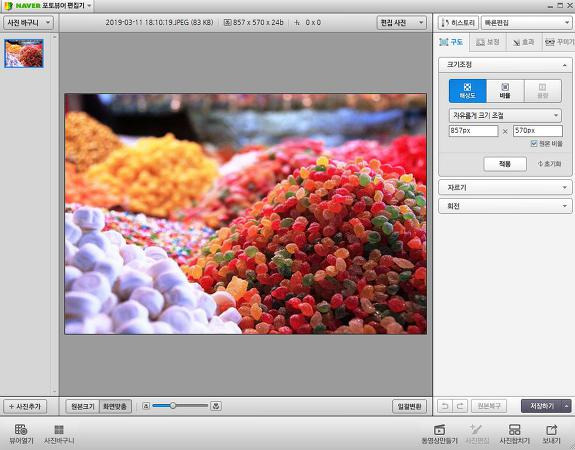The width and height of the screenshot is (575, 450).
Task: Click the zoom-in icon right of slider
Action: [x=216, y=406]
